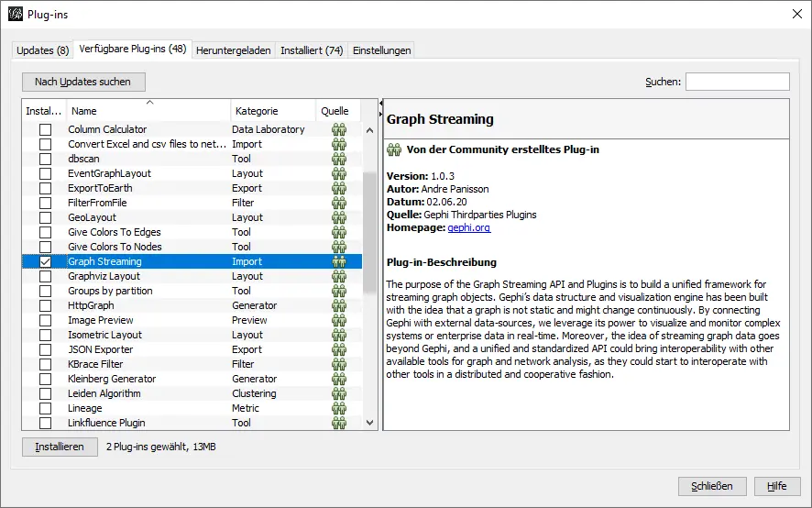The image size is (812, 508).
Task: Click the community icon for FilterFromFile
Action: click(339, 203)
